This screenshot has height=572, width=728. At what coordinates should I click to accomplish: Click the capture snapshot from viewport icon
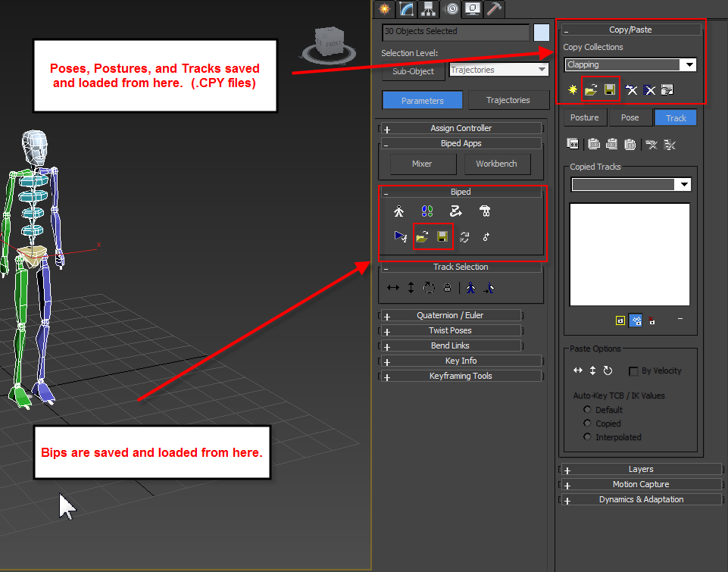pos(620,320)
